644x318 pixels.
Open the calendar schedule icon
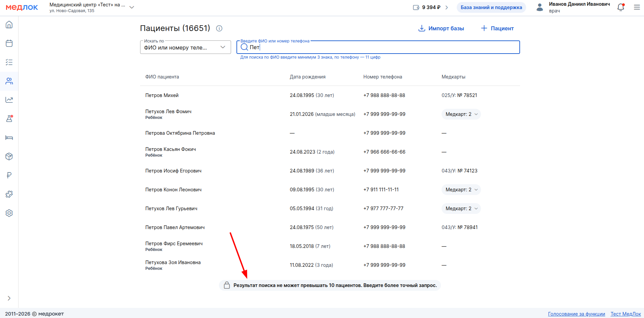click(x=9, y=43)
